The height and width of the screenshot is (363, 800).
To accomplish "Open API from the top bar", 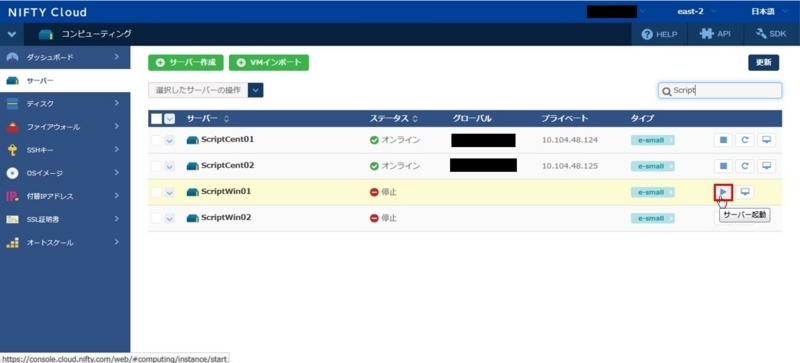I will coord(714,34).
